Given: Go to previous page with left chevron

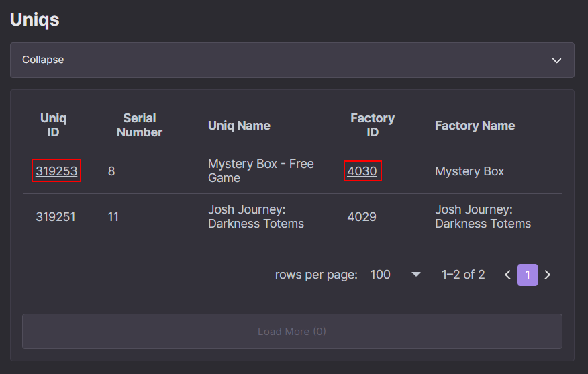Looking at the screenshot, I should (x=507, y=275).
